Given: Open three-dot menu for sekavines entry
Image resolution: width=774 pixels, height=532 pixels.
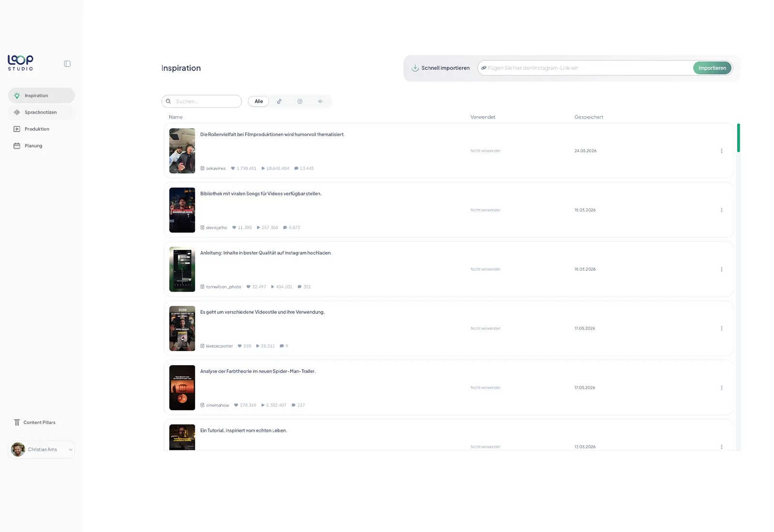Looking at the screenshot, I should pos(721,151).
